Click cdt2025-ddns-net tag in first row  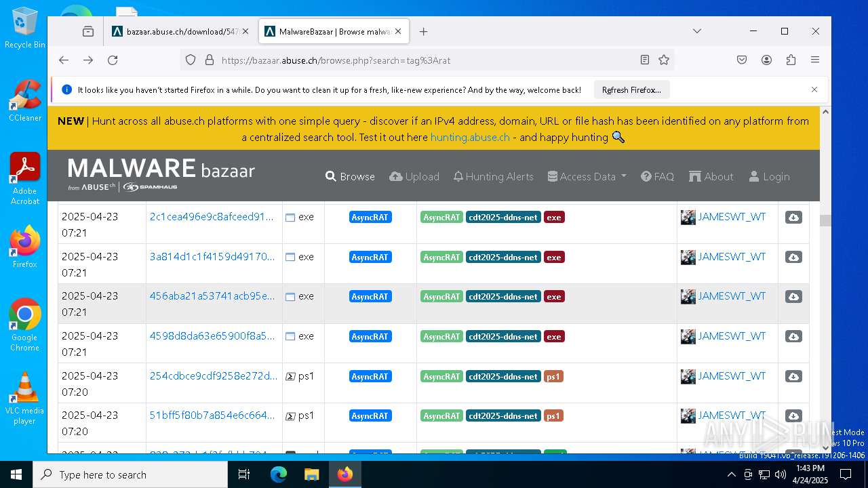[503, 218]
